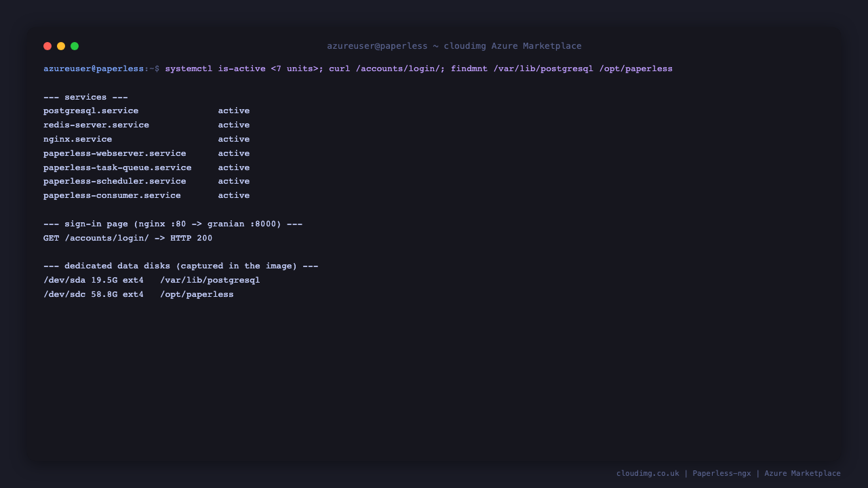Click the green maximize window dot
This screenshot has height=488, width=868.
[x=75, y=46]
